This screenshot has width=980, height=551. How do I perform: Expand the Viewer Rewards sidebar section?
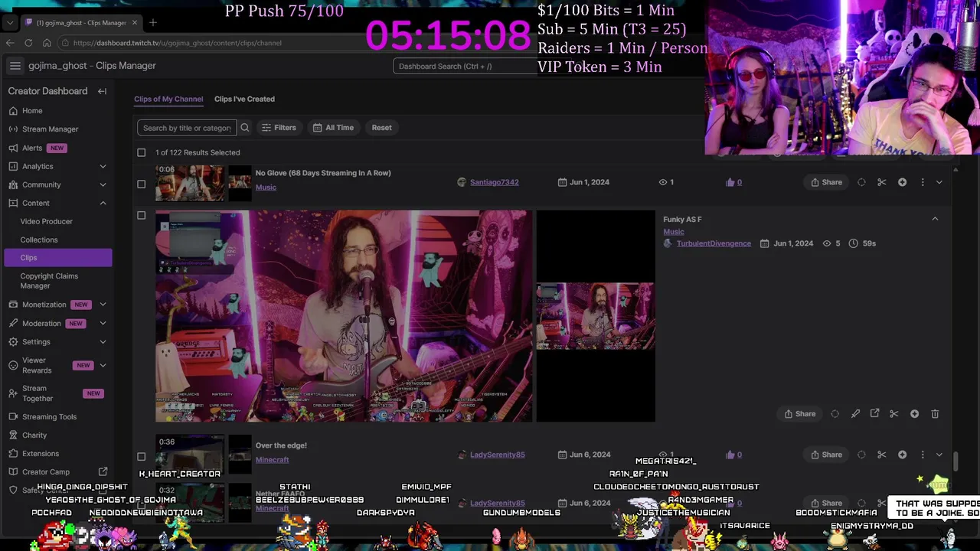pos(103,365)
